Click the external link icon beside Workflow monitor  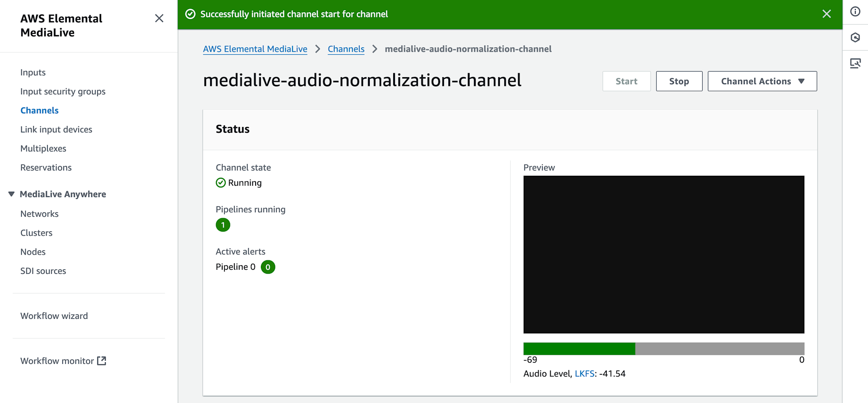click(102, 361)
